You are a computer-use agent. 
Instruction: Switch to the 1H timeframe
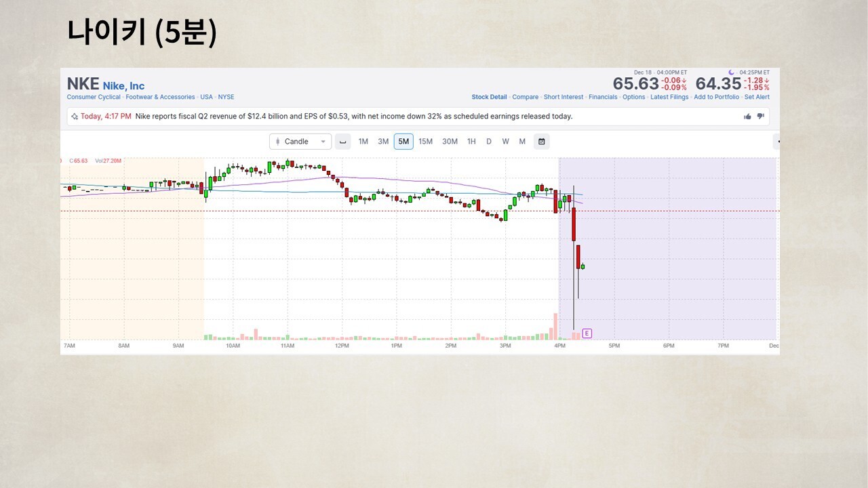coord(471,142)
